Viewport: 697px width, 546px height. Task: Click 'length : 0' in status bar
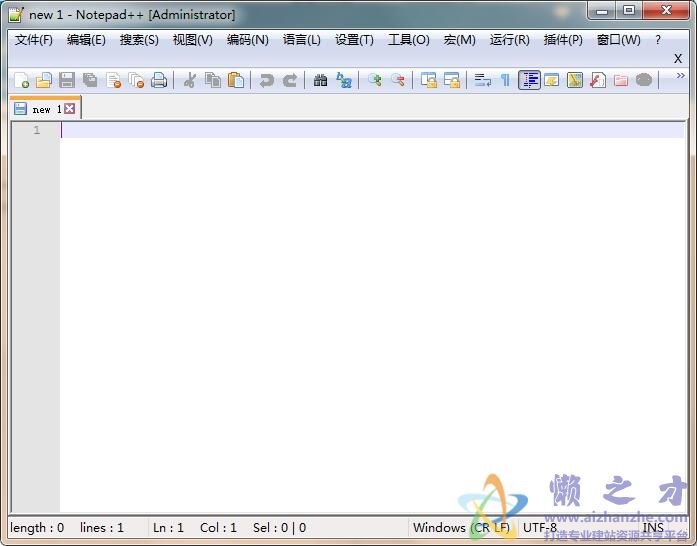37,528
